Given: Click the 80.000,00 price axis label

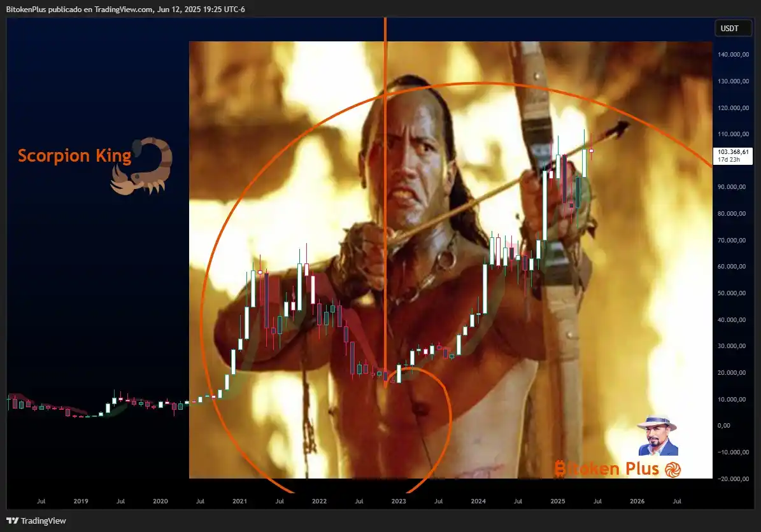Looking at the screenshot, I should tap(732, 213).
